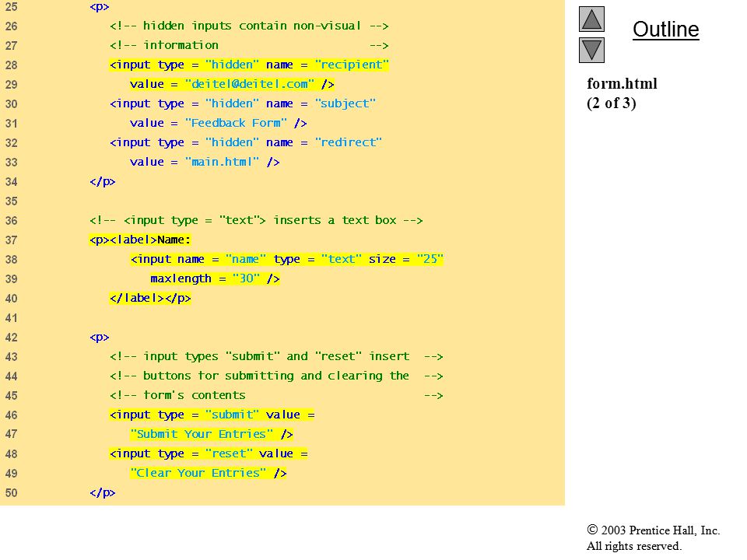Click the up arrow navigation icon
Image resolution: width=747 pixels, height=560 pixels.
point(591,19)
